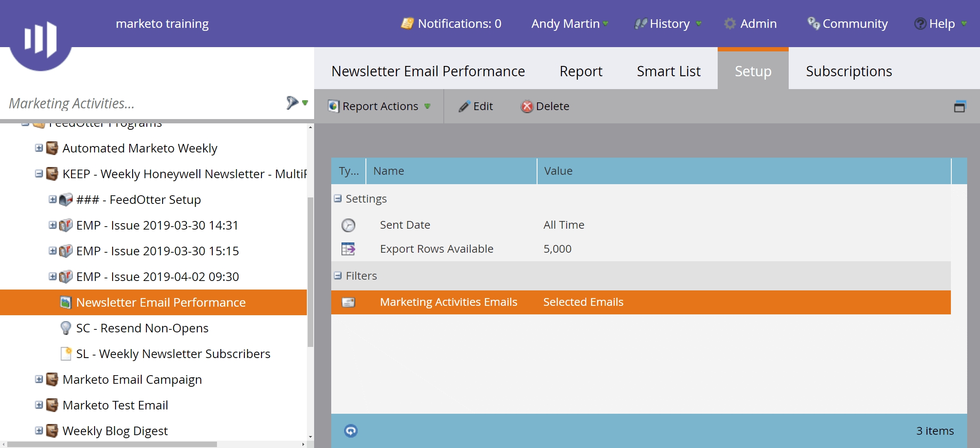980x448 pixels.
Task: Open the History menu
Action: pos(668,24)
